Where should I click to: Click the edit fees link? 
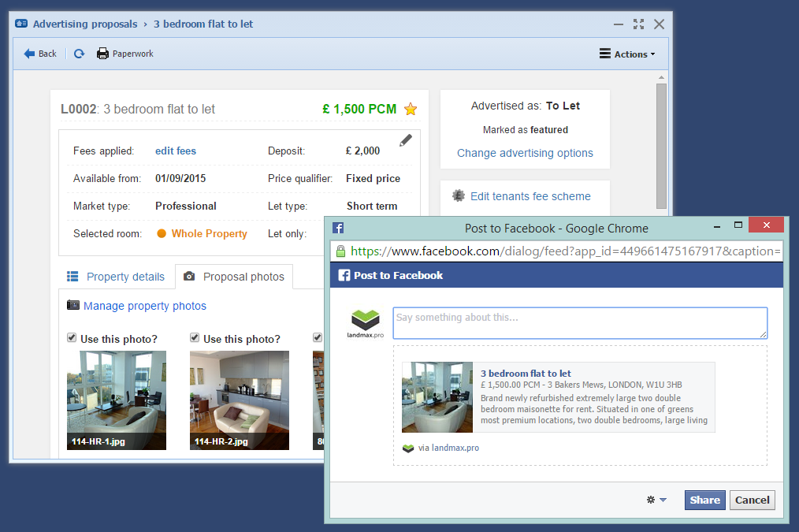(x=175, y=151)
